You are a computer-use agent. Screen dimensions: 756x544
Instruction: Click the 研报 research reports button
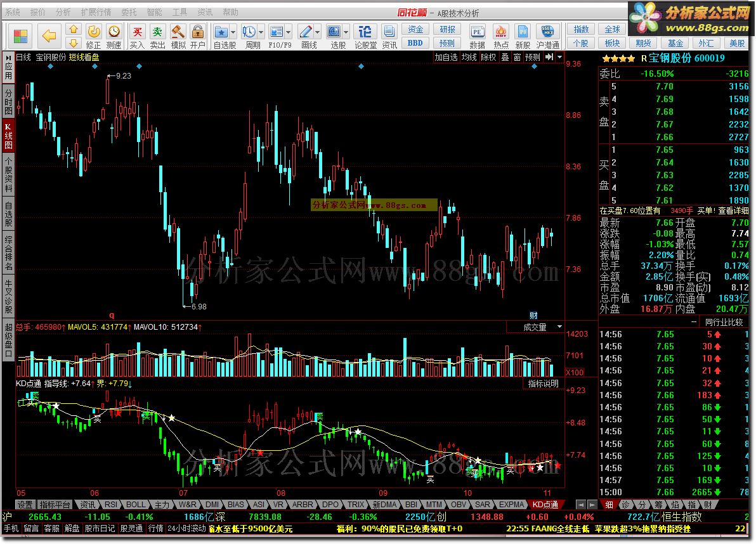447,29
